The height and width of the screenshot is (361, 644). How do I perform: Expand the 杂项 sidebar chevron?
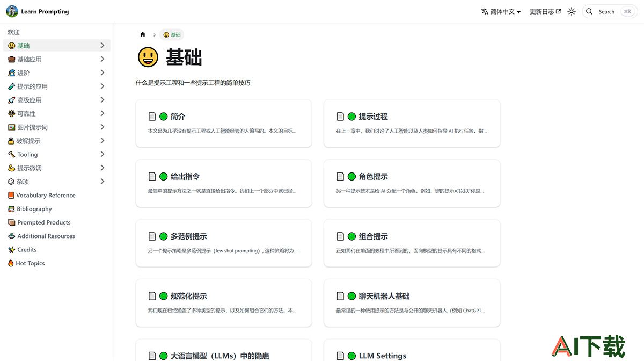click(102, 182)
